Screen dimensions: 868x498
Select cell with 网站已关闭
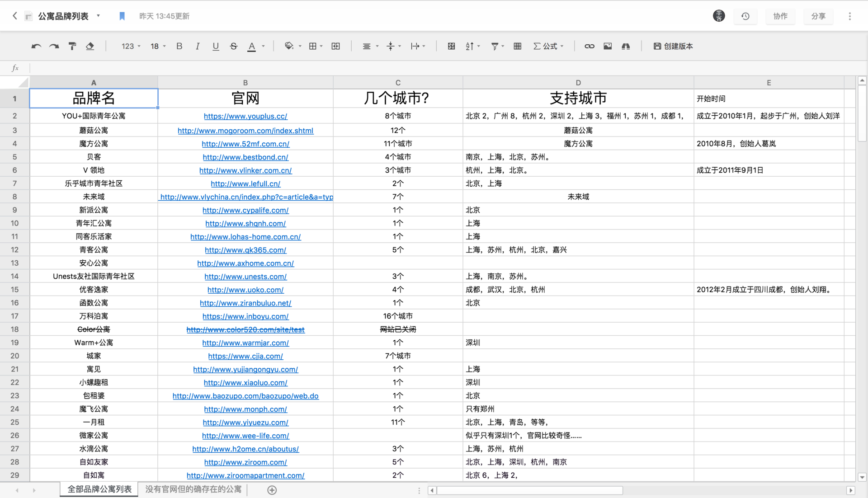click(398, 329)
